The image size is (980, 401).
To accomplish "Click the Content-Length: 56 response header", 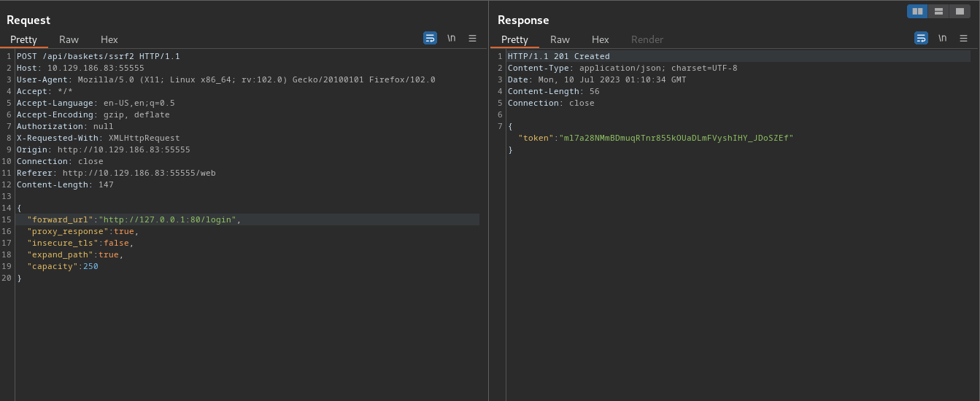I will (554, 91).
